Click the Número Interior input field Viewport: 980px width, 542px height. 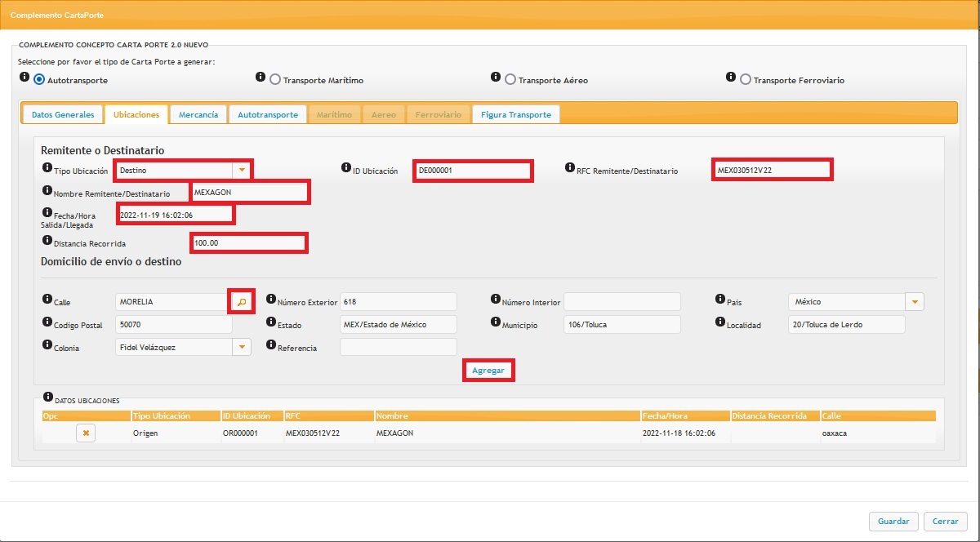(621, 302)
